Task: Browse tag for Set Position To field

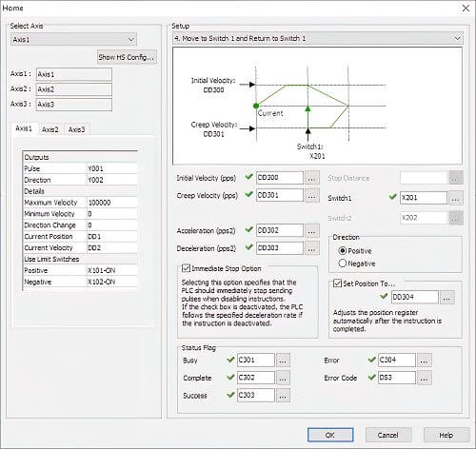Action: pyautogui.click(x=446, y=298)
